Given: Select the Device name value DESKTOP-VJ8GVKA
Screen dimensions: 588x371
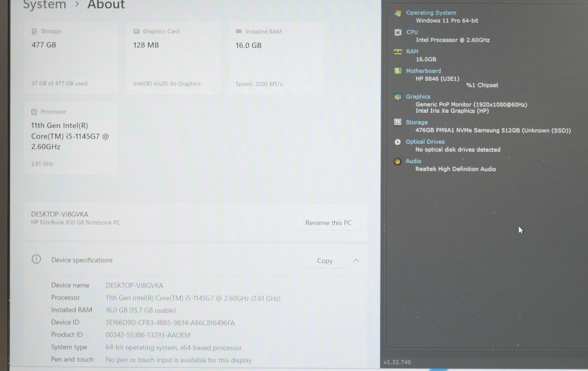Looking at the screenshot, I should tap(135, 285).
